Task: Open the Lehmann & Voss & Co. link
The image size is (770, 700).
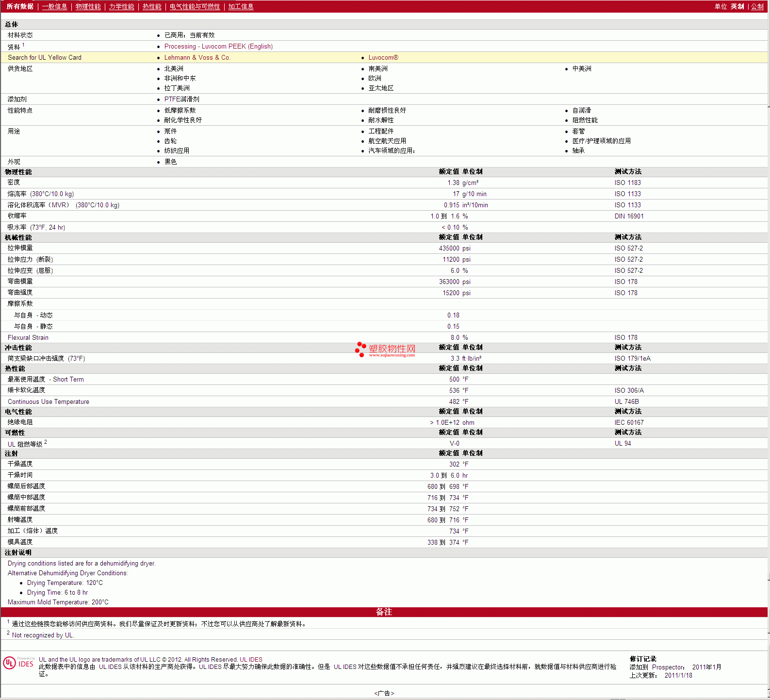Action: click(197, 58)
